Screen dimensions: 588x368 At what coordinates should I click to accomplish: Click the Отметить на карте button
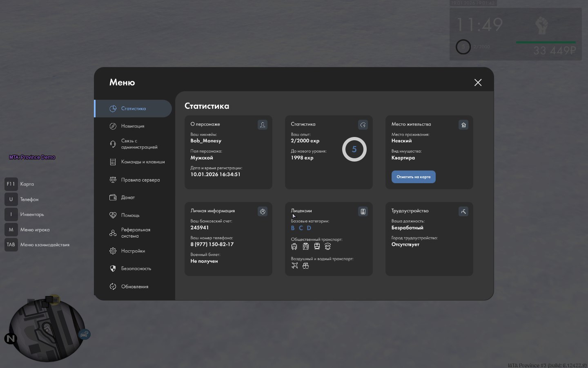[414, 177]
